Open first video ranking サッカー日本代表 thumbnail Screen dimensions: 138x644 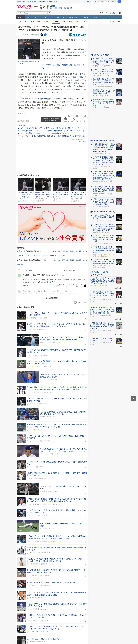click(x=119, y=217)
